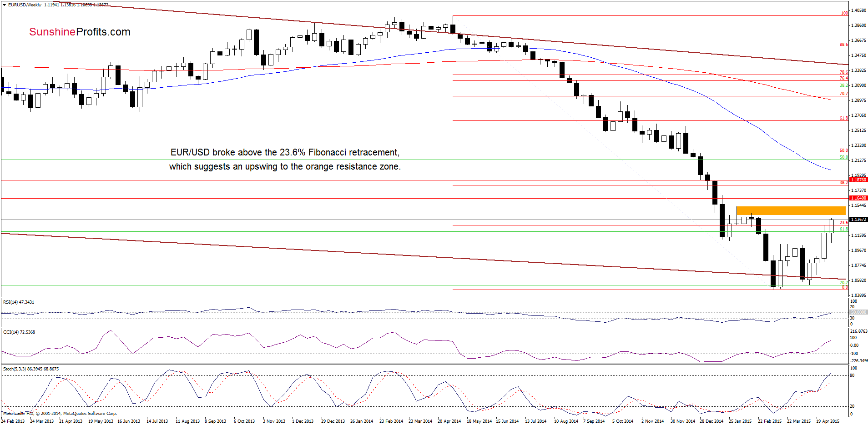Click the 22 Feb 2015 date label
This screenshot has width=868, height=425.
[770, 421]
